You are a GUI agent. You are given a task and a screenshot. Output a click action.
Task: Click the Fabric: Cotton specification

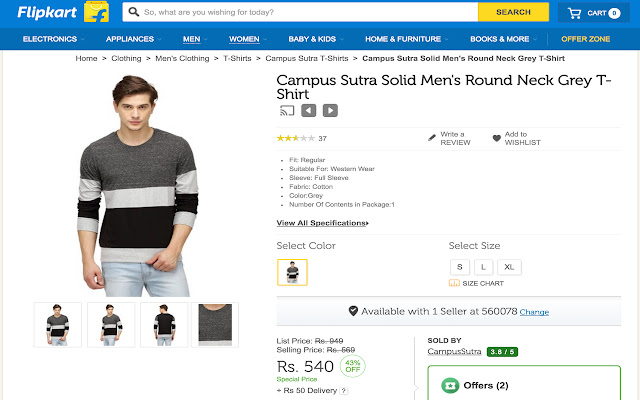point(311,187)
